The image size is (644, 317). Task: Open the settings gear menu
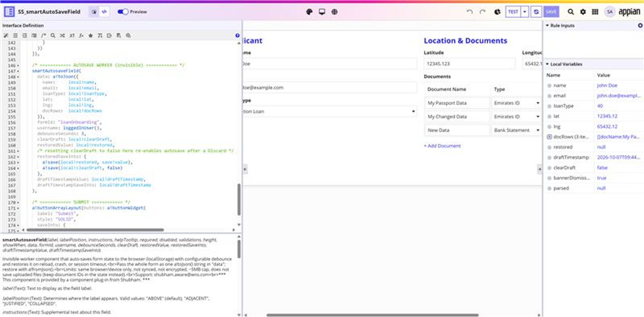pos(583,12)
